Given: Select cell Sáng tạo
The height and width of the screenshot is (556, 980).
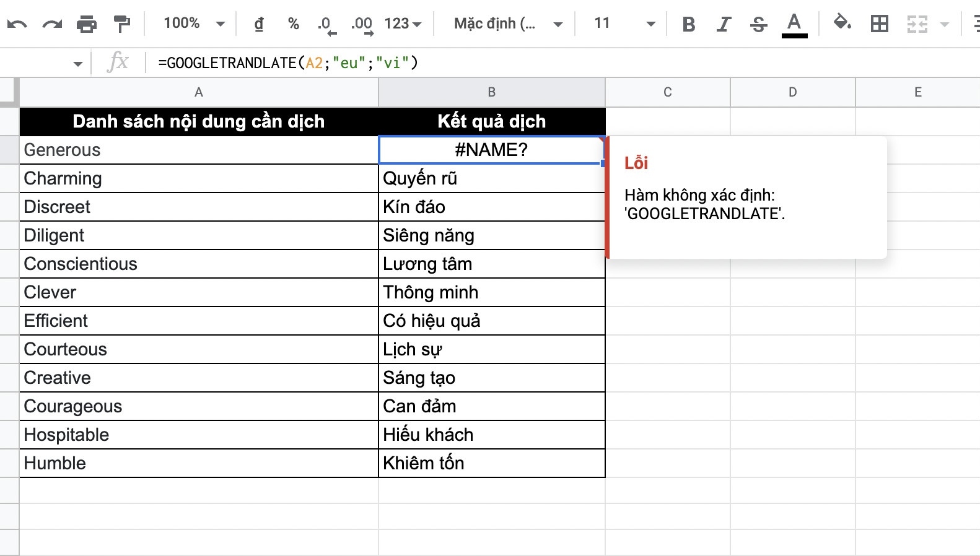Looking at the screenshot, I should [492, 378].
